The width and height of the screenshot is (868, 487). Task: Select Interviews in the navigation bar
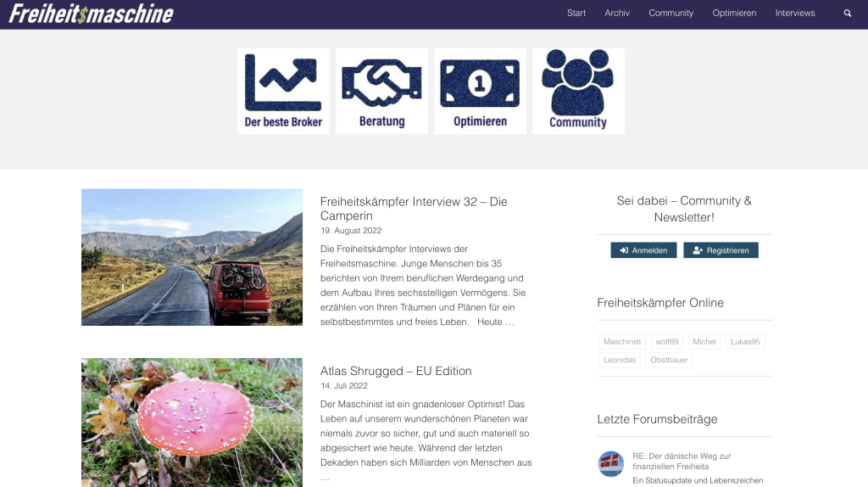point(795,13)
